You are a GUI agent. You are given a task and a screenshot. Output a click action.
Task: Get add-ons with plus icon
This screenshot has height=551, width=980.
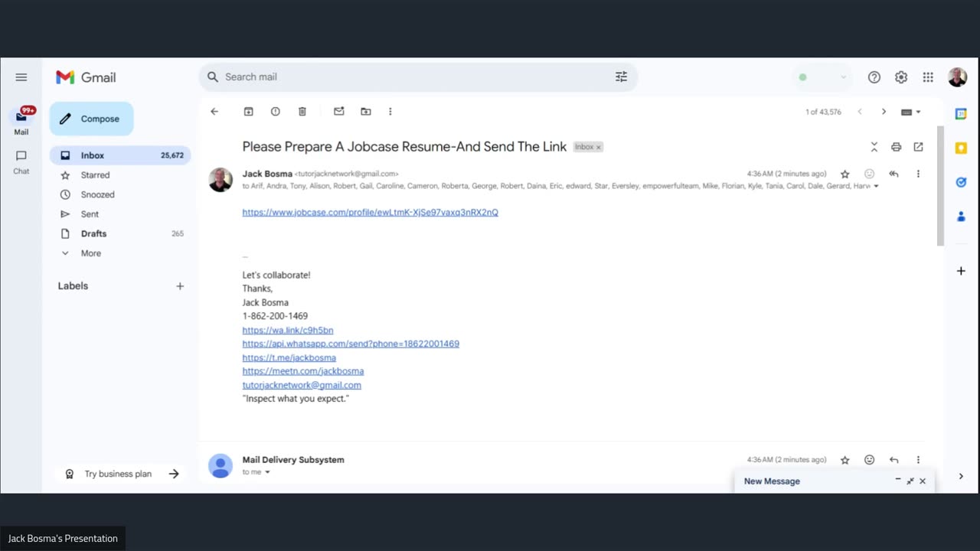coord(961,271)
